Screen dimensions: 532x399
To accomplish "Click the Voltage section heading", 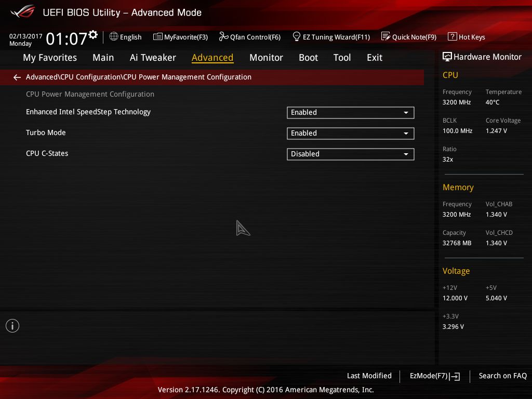I will pos(456,271).
